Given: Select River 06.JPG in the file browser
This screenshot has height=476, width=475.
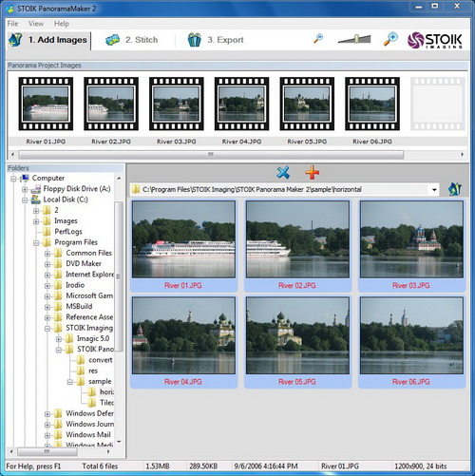Looking at the screenshot, I should (411, 342).
